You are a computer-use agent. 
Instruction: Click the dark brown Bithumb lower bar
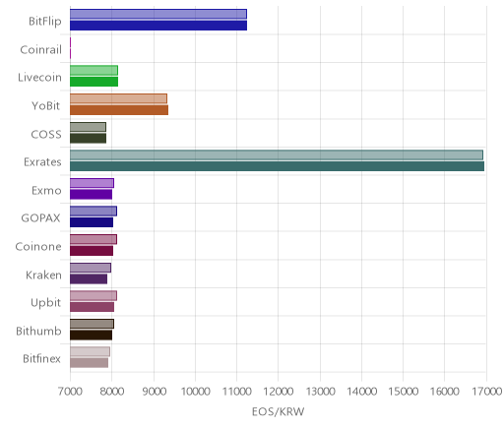(x=91, y=336)
